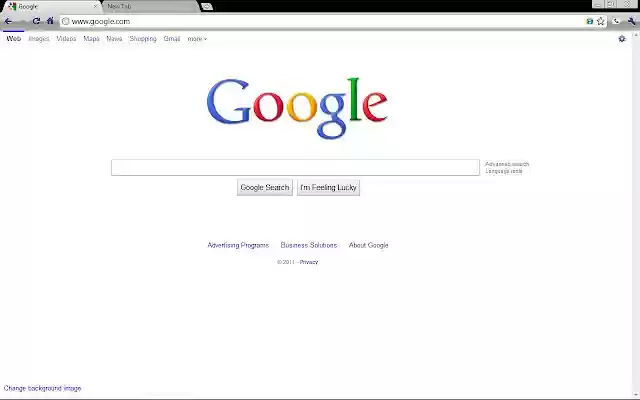Minimize the browser window
The height and width of the screenshot is (400, 640).
(x=598, y=4)
